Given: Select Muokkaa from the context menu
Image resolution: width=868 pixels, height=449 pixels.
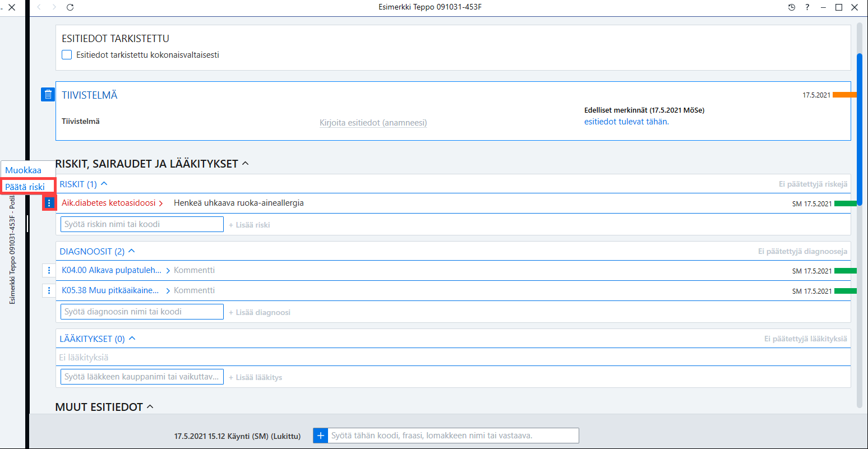Looking at the screenshot, I should [x=24, y=170].
